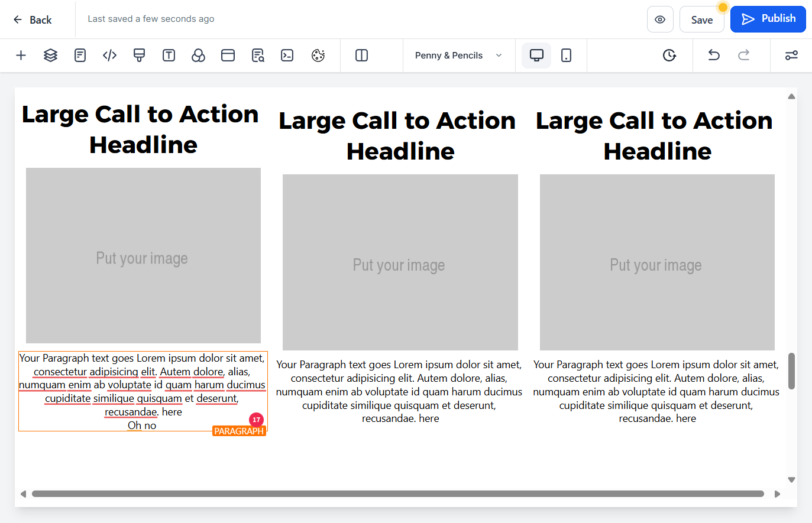The width and height of the screenshot is (812, 523).
Task: Select the middle column image placeholder
Action: (400, 262)
